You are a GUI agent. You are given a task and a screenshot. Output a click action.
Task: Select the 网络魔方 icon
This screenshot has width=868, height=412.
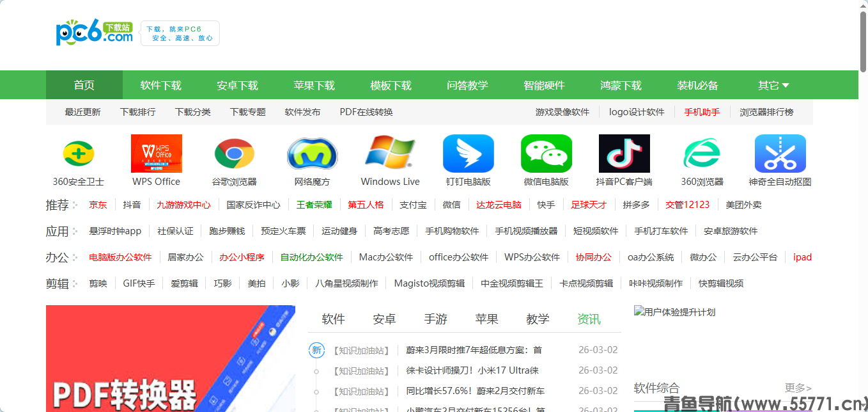313,154
